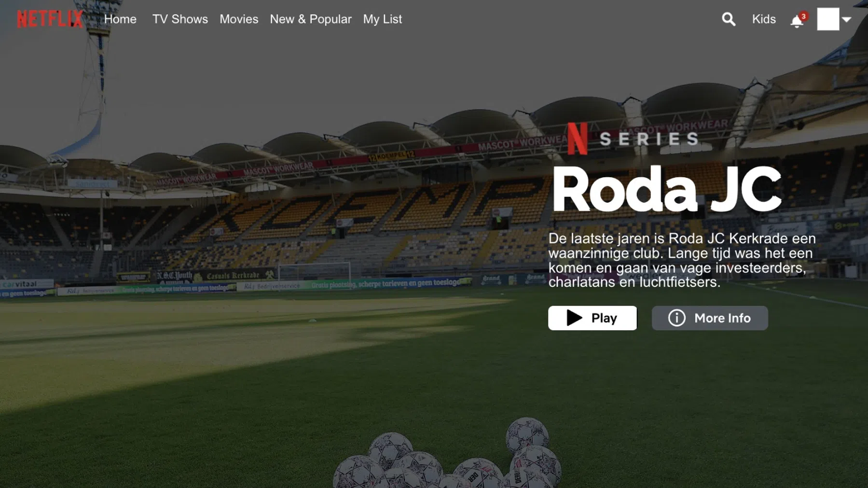The height and width of the screenshot is (488, 868).
Task: Click the Roda JC title
Action: pos(666,190)
